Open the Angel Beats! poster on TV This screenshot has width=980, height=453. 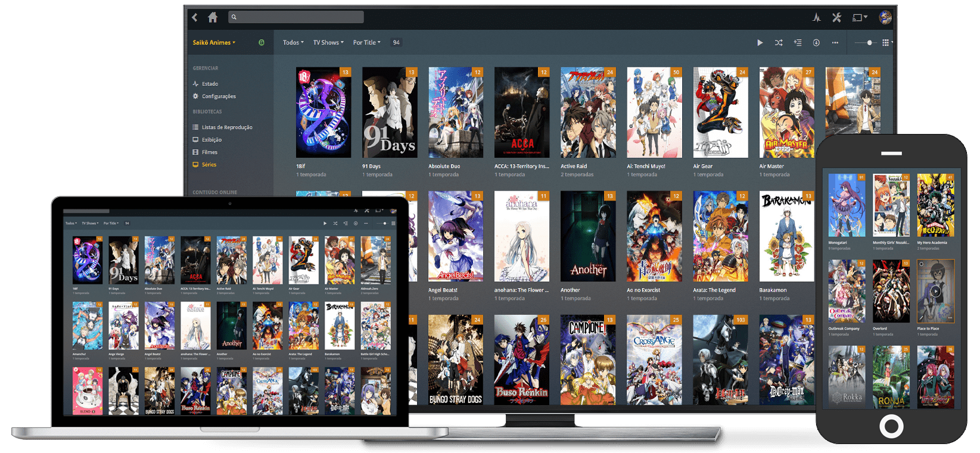click(456, 236)
